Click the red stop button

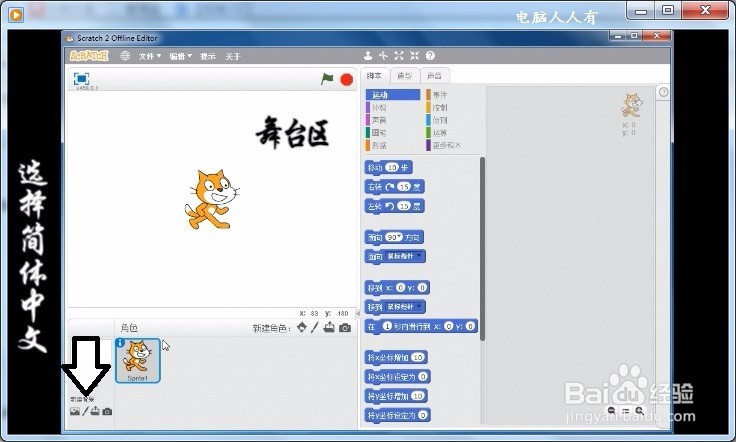point(346,80)
